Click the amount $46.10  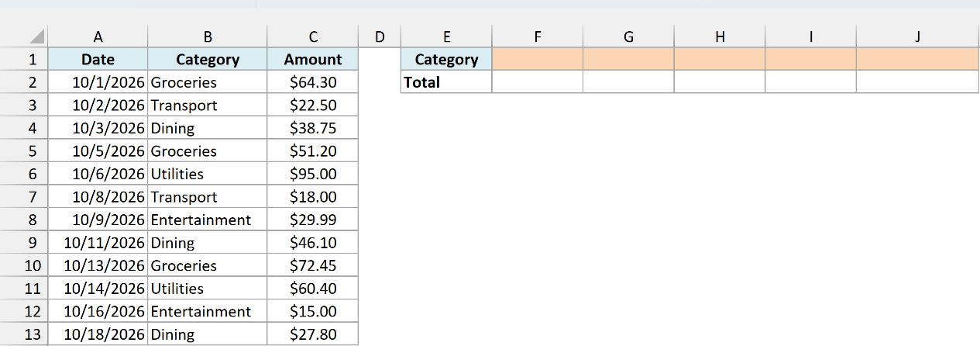tap(313, 242)
